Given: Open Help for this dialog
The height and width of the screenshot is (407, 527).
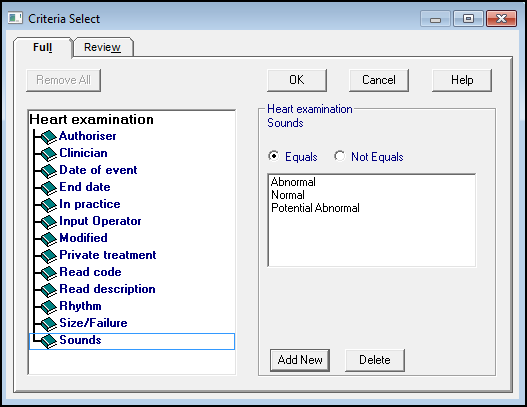Looking at the screenshot, I should coord(462,80).
